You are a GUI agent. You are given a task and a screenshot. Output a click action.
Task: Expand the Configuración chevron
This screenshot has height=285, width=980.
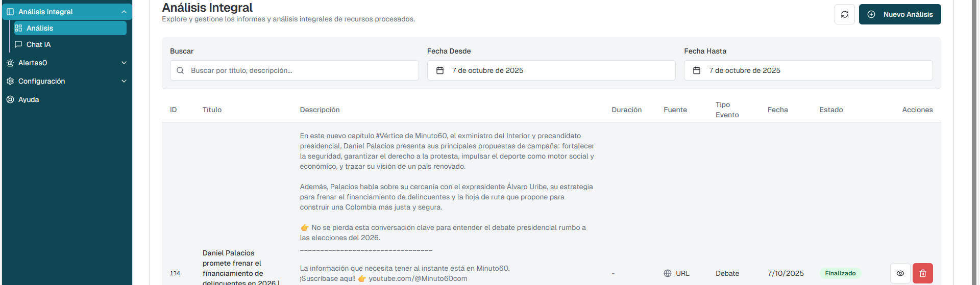pyautogui.click(x=124, y=81)
